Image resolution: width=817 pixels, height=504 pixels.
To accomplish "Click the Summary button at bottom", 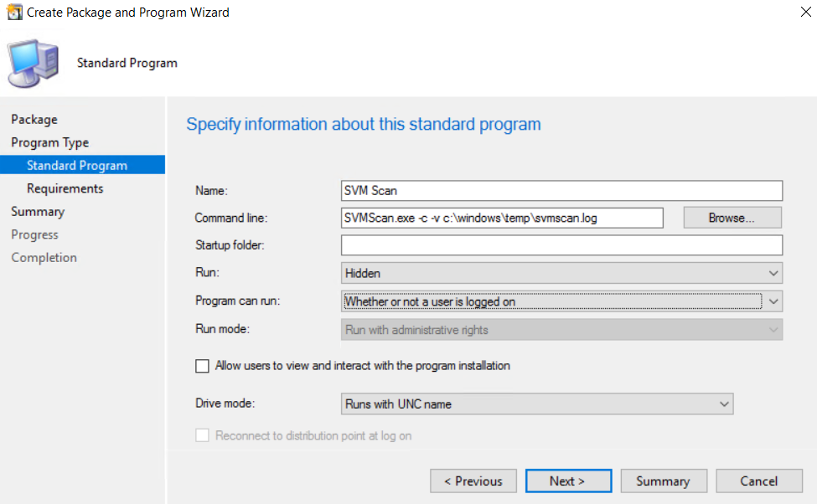I will pyautogui.click(x=662, y=481).
